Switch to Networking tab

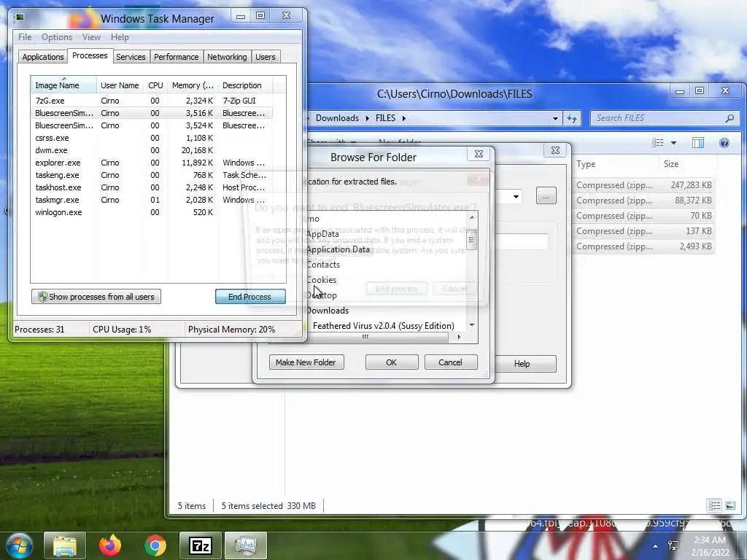[227, 57]
